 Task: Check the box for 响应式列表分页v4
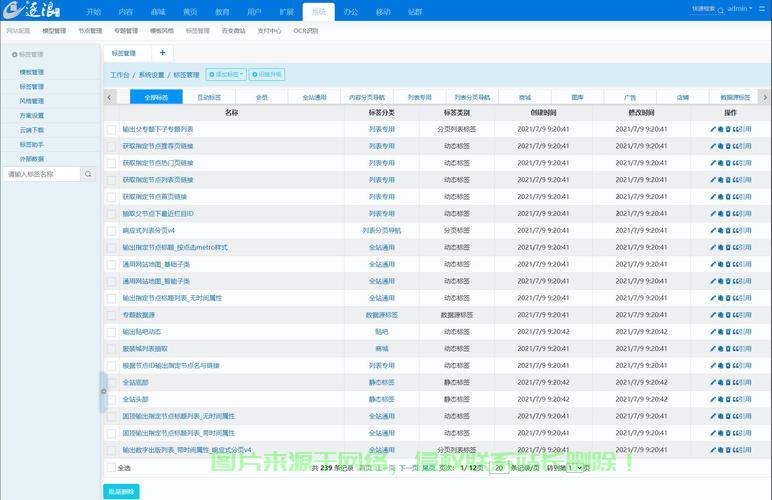[111, 231]
